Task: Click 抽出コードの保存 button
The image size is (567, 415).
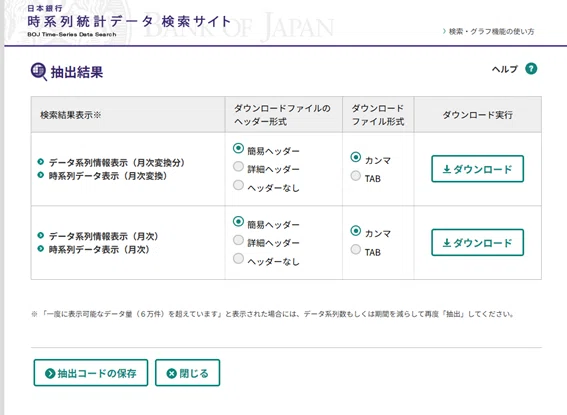Action: [91, 373]
